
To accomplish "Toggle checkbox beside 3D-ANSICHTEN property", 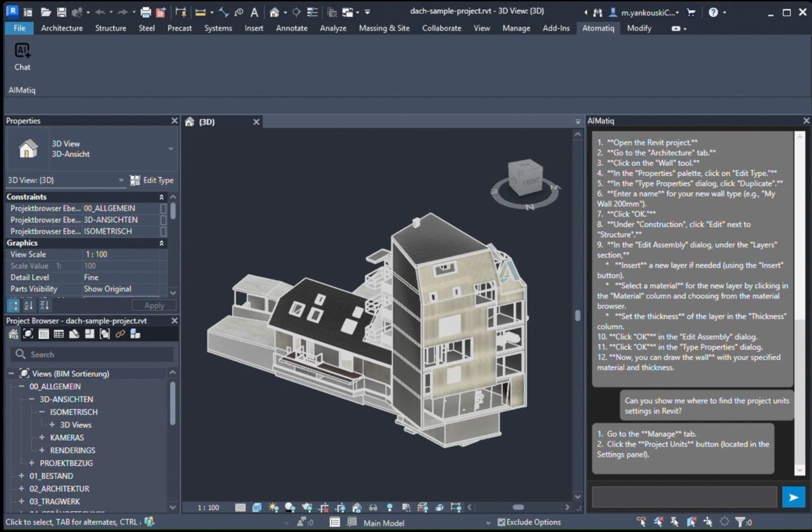I will point(164,220).
